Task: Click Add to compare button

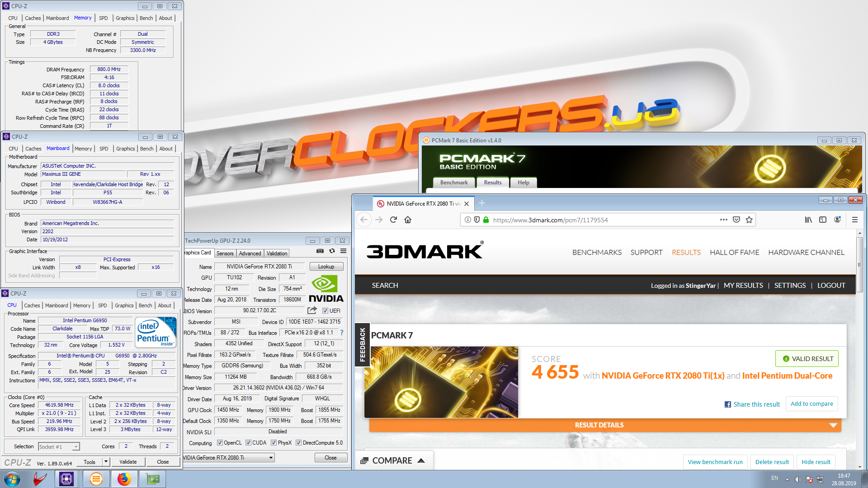Action: tap(812, 404)
